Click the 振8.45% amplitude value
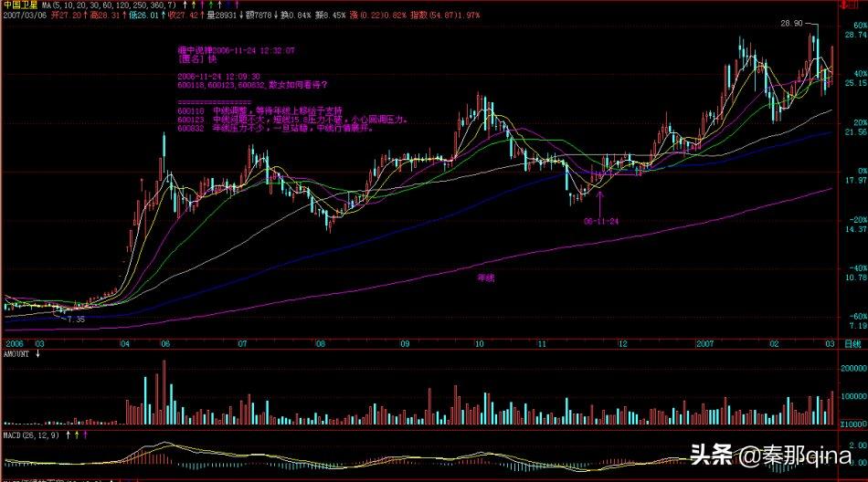The image size is (868, 482). pos(330,15)
